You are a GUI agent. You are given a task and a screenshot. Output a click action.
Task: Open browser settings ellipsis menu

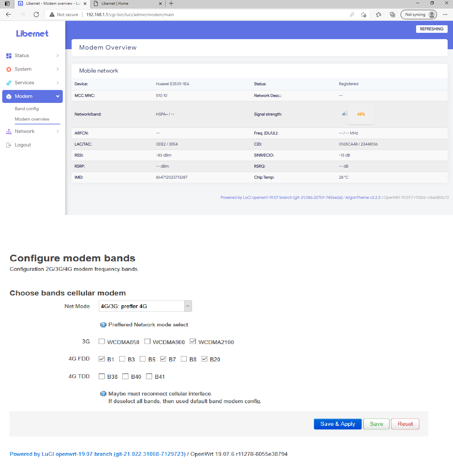(445, 15)
